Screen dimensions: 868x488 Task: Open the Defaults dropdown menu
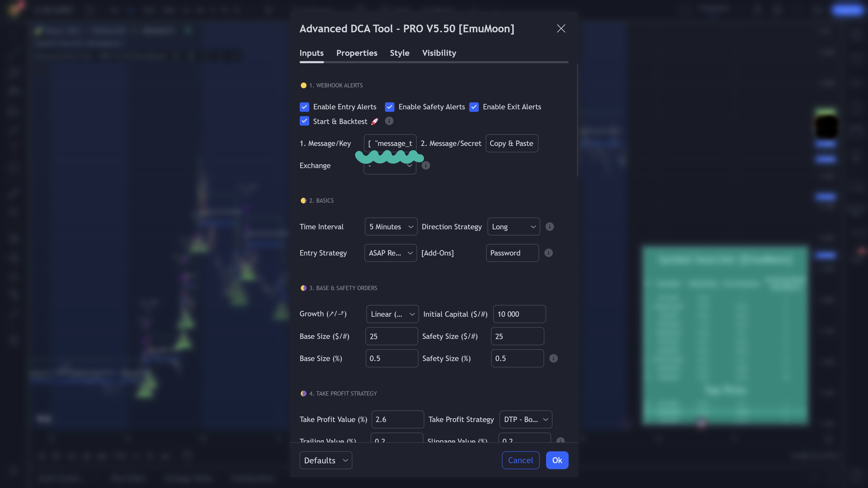click(325, 460)
